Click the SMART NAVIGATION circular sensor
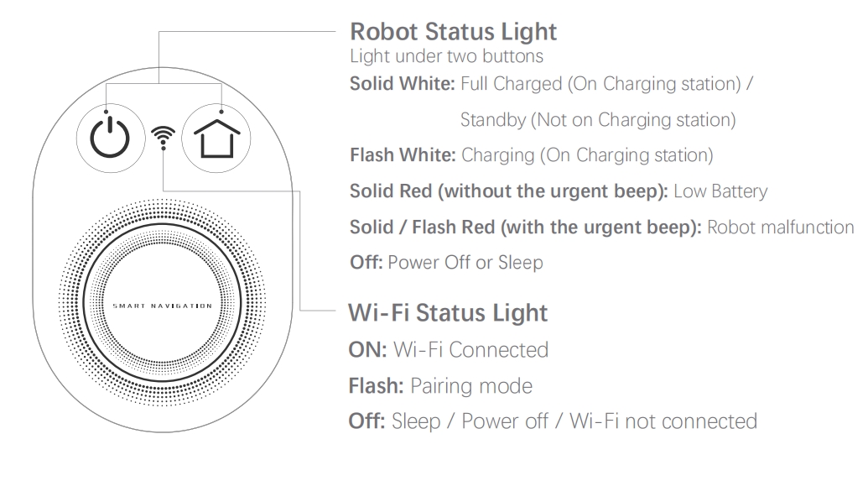 click(162, 303)
